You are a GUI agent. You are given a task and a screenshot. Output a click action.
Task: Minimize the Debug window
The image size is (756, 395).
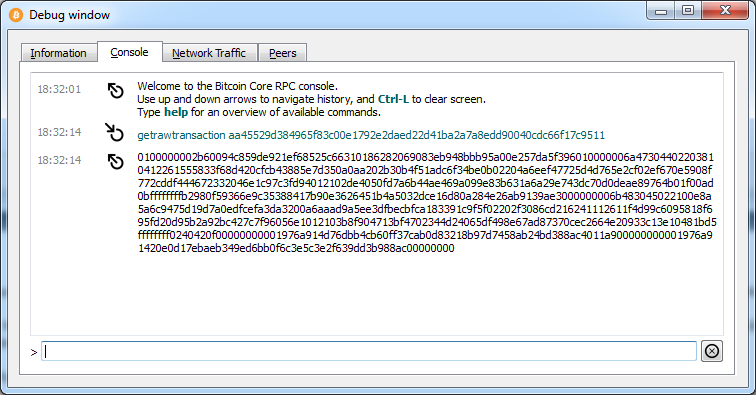[x=661, y=11]
